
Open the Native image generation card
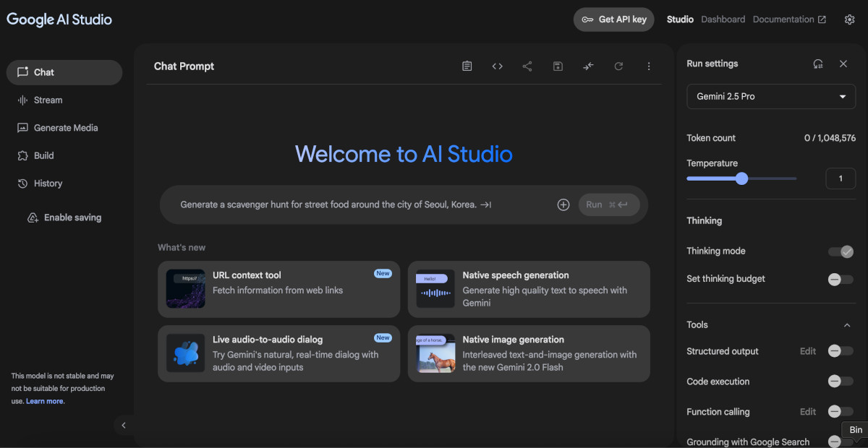[x=529, y=353]
